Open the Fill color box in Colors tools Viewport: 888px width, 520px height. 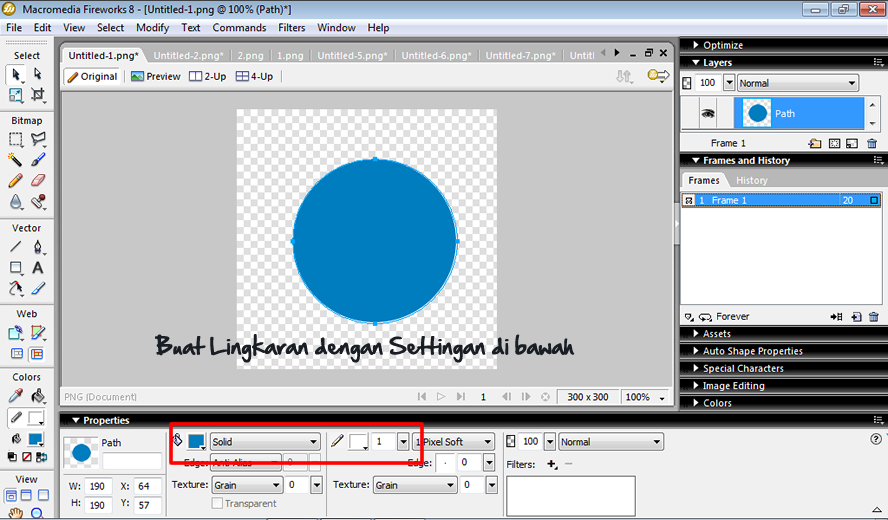click(36, 439)
